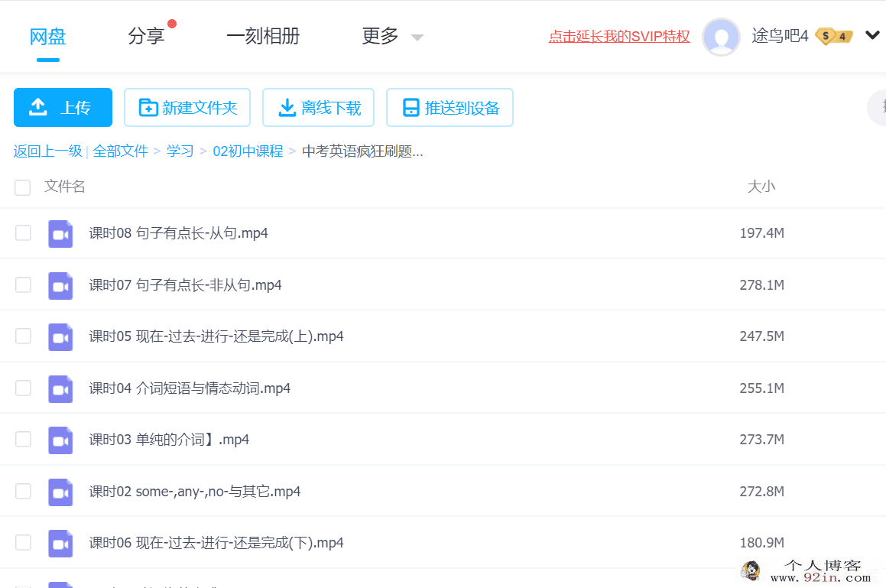Click the 上传 upload button
This screenshot has height=588, width=886.
[x=63, y=107]
